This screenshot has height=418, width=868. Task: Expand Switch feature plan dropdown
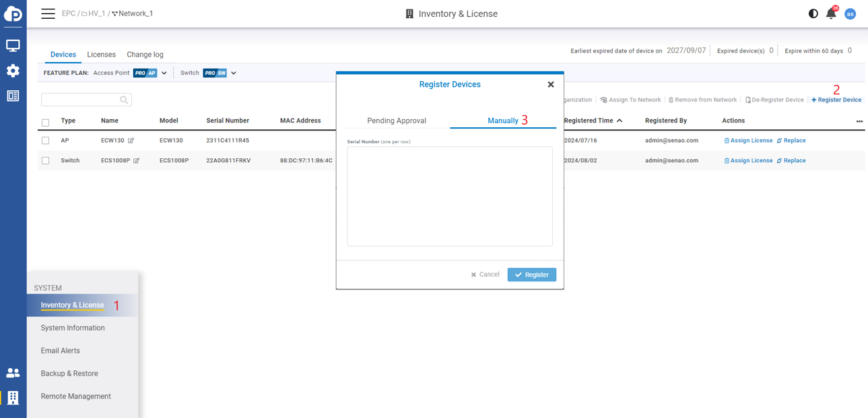coord(234,73)
